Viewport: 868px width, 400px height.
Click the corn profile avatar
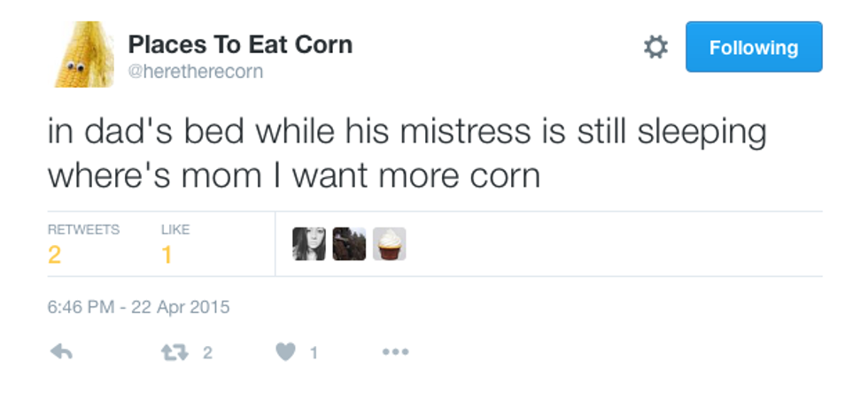(x=81, y=54)
